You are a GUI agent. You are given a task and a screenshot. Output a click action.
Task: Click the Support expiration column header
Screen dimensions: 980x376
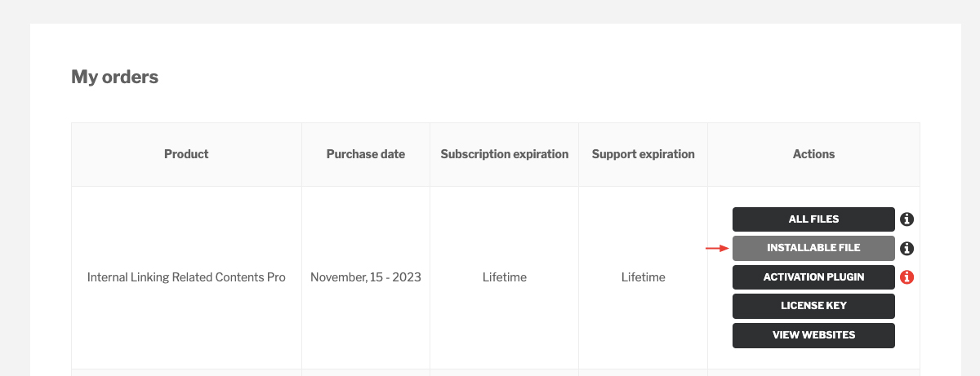click(644, 154)
